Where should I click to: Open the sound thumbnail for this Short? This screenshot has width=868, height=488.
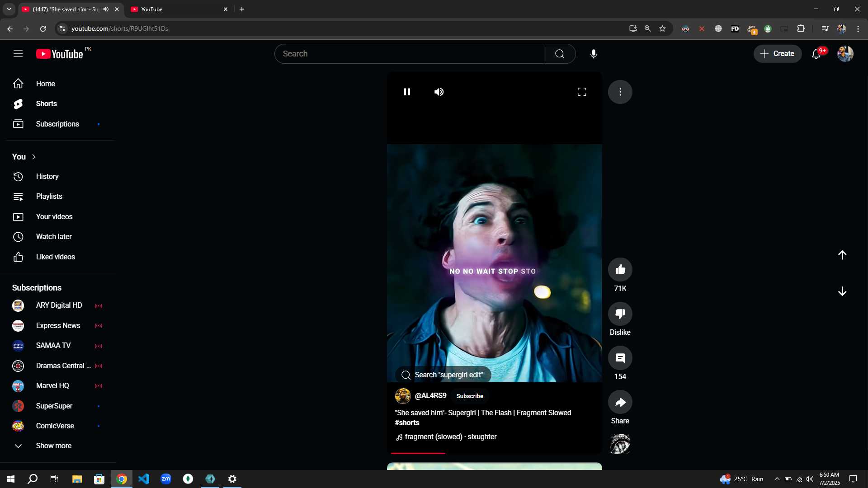[620, 444]
